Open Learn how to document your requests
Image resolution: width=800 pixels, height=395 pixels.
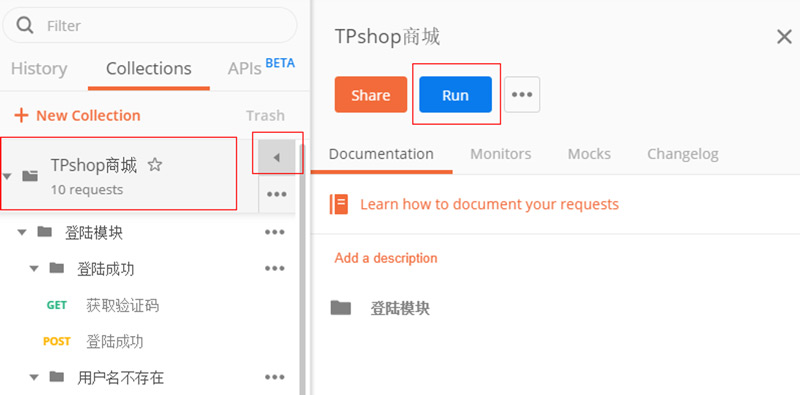click(489, 204)
